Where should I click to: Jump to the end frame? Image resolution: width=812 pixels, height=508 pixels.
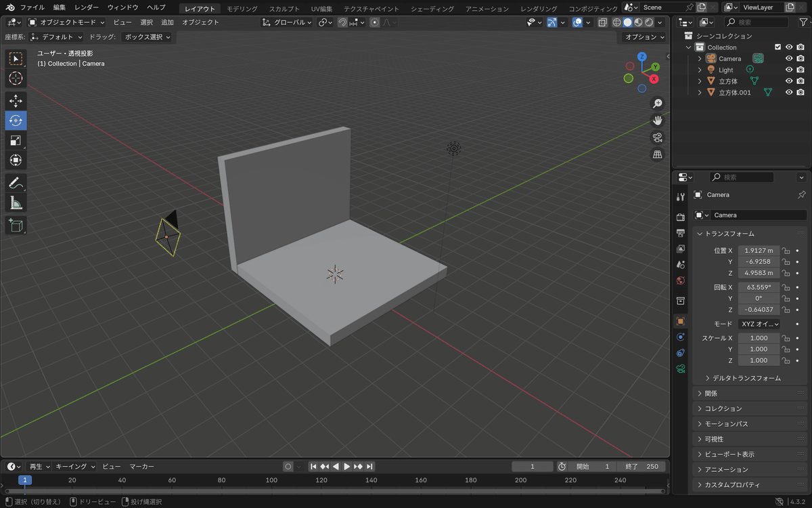(369, 467)
